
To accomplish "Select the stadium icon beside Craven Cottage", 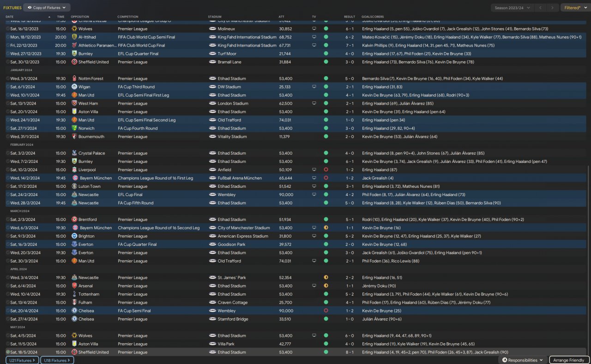I will coord(212,303).
